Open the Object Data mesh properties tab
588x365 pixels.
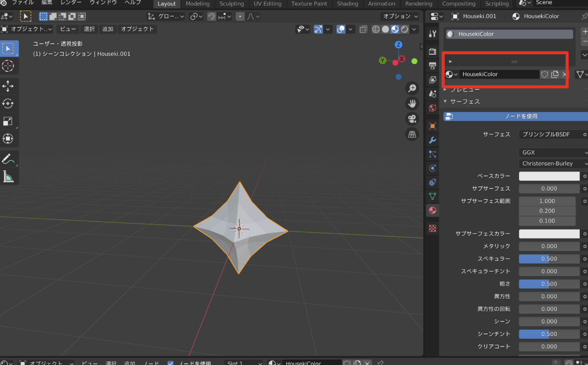[x=432, y=196]
